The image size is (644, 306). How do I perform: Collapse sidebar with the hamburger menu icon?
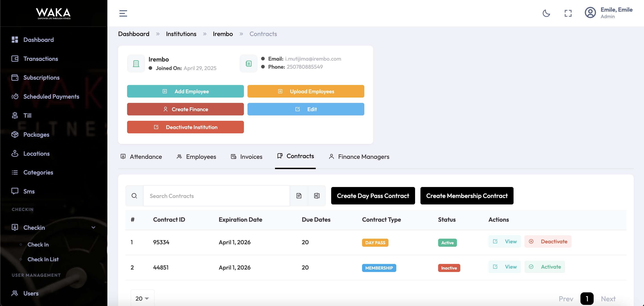tap(123, 13)
